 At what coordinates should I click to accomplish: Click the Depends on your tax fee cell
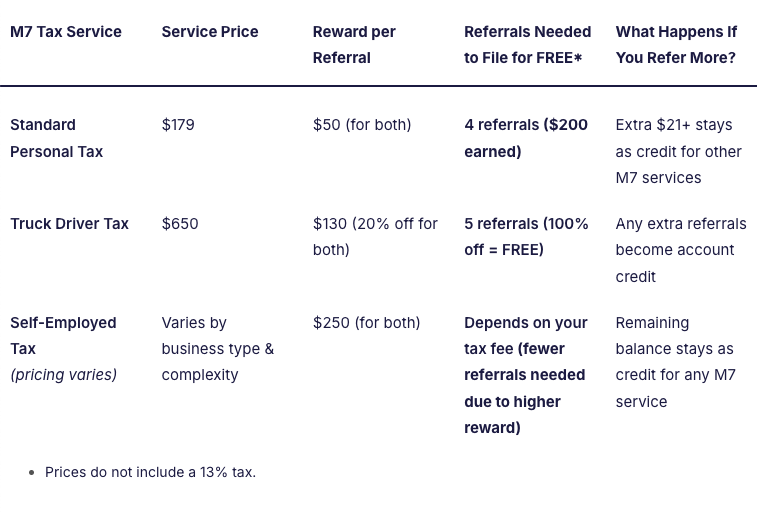(x=525, y=375)
